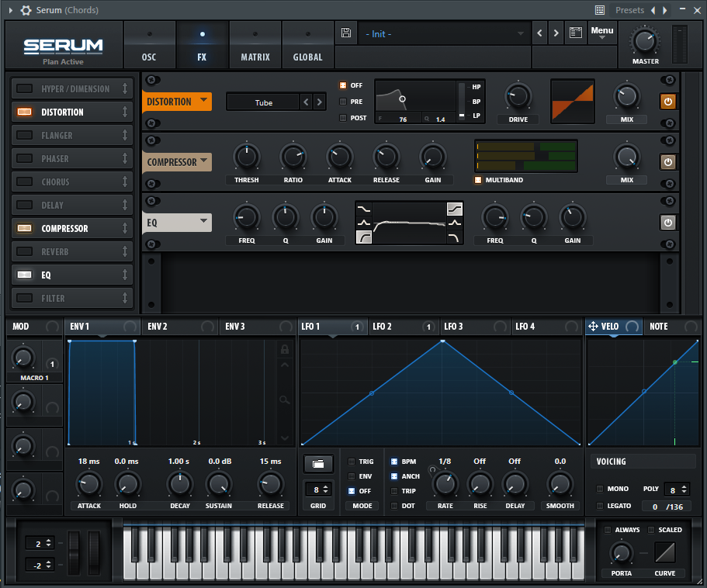Switch to the OSC tab
The width and height of the screenshot is (707, 588).
[149, 45]
